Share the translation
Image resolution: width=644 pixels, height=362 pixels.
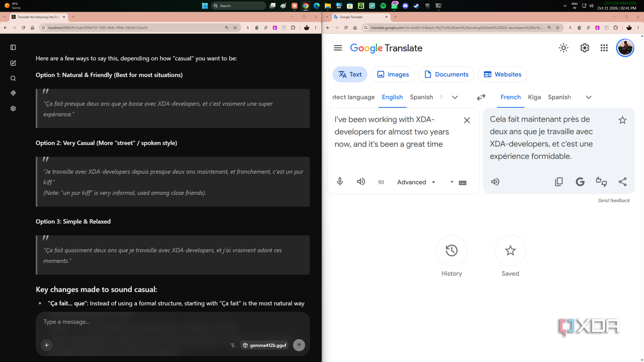(x=622, y=182)
